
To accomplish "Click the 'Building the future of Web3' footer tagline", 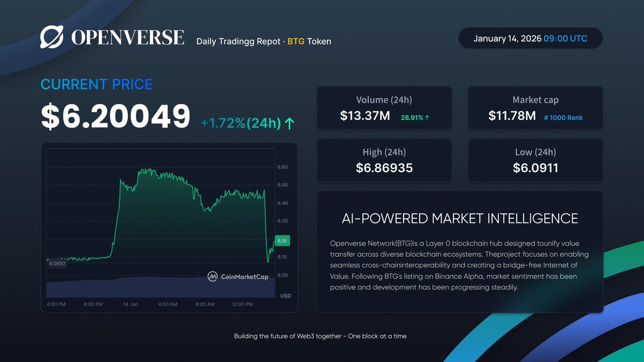I will (320, 336).
